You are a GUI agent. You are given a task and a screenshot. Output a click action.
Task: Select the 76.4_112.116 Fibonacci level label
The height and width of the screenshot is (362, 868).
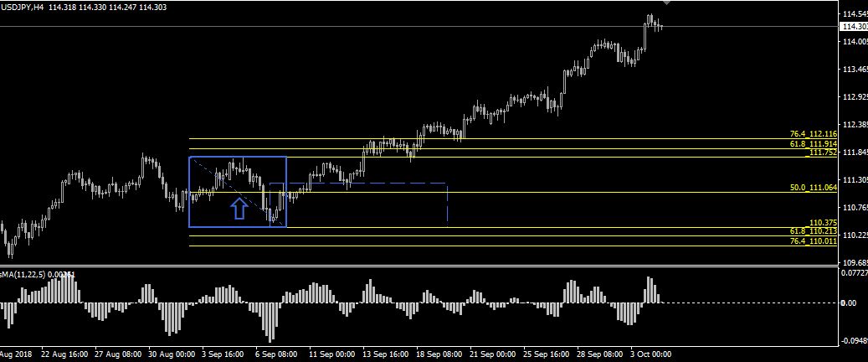click(814, 134)
